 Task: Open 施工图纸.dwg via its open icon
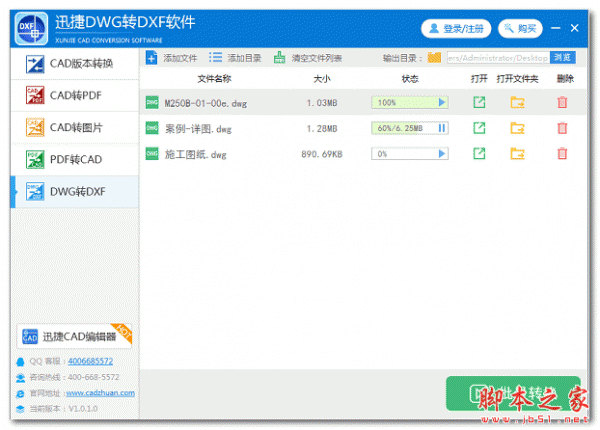479,153
